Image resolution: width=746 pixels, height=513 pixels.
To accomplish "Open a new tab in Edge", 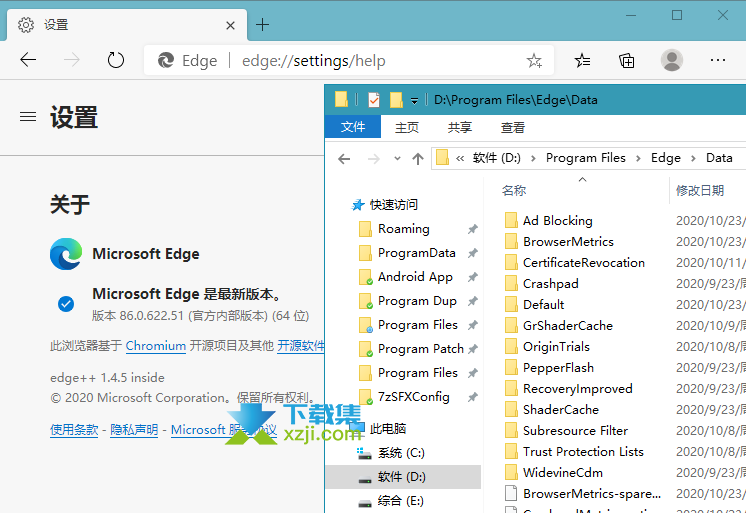I will (263, 24).
